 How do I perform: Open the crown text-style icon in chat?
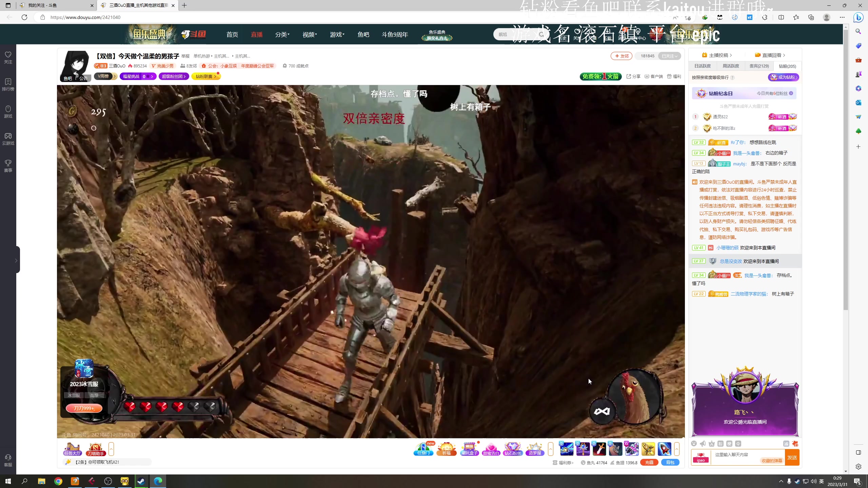pyautogui.click(x=712, y=444)
